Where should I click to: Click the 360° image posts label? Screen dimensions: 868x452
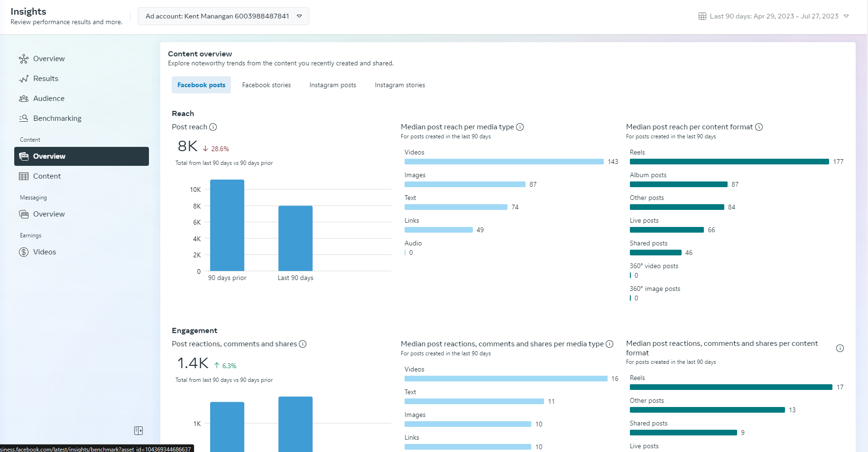pos(655,289)
